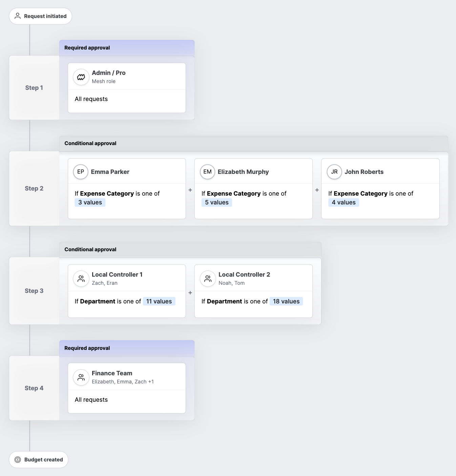Click the person icon in Request initiated

(x=18, y=16)
